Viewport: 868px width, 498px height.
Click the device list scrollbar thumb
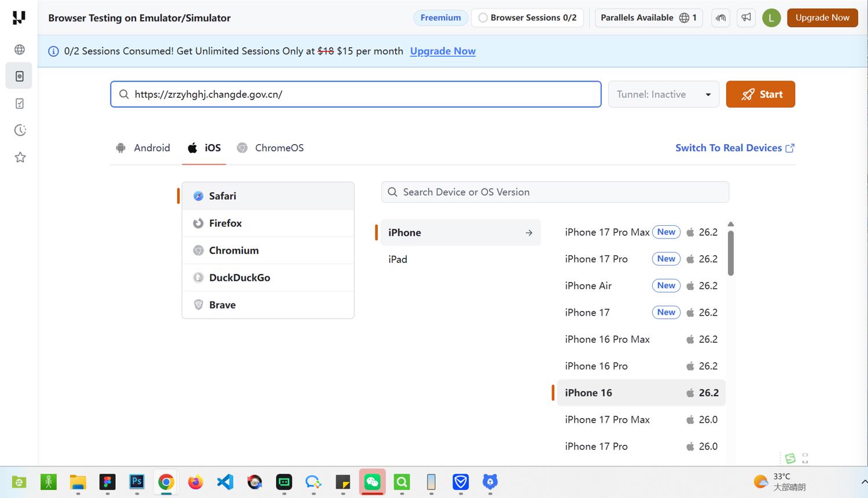[731, 253]
